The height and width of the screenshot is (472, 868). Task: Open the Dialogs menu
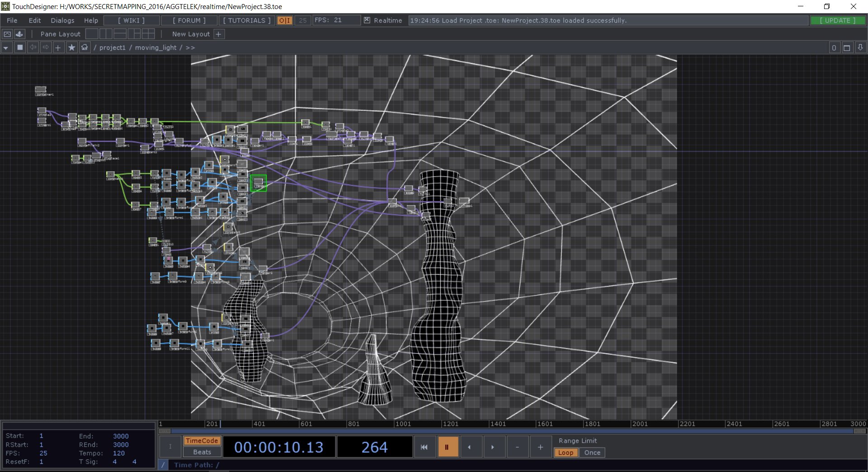[62, 20]
